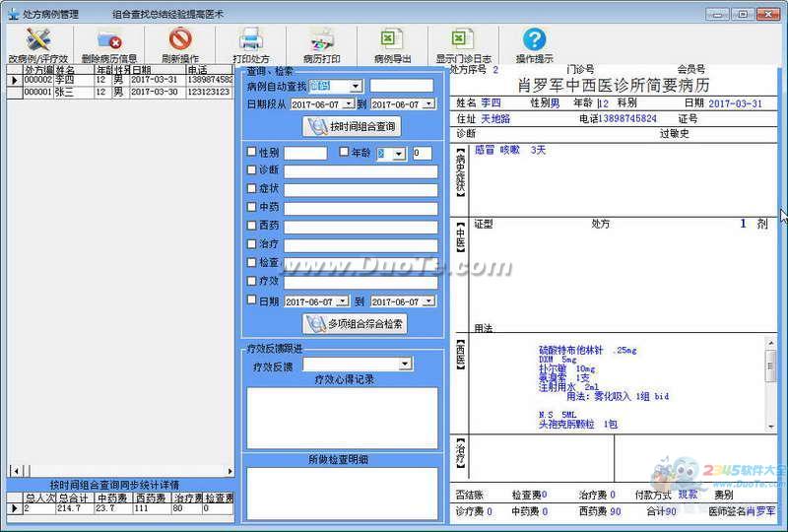Open the 日期 checkbox end date picker
Screen dimensions: 788x532
[x=428, y=301]
